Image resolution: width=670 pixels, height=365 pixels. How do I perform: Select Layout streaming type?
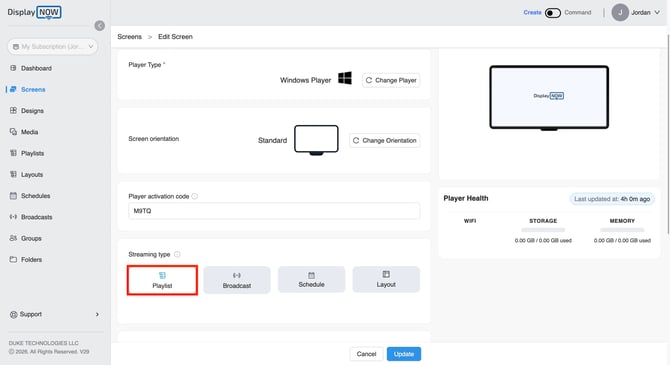(386, 280)
